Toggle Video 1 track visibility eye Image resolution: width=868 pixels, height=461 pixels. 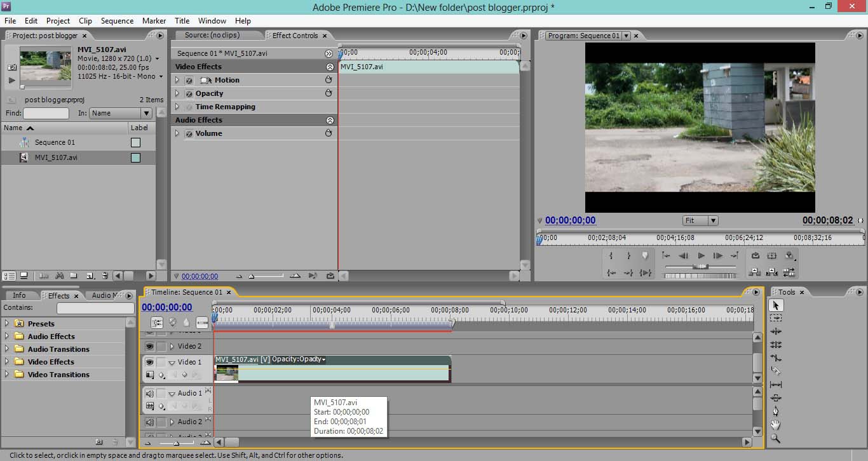[x=149, y=362]
